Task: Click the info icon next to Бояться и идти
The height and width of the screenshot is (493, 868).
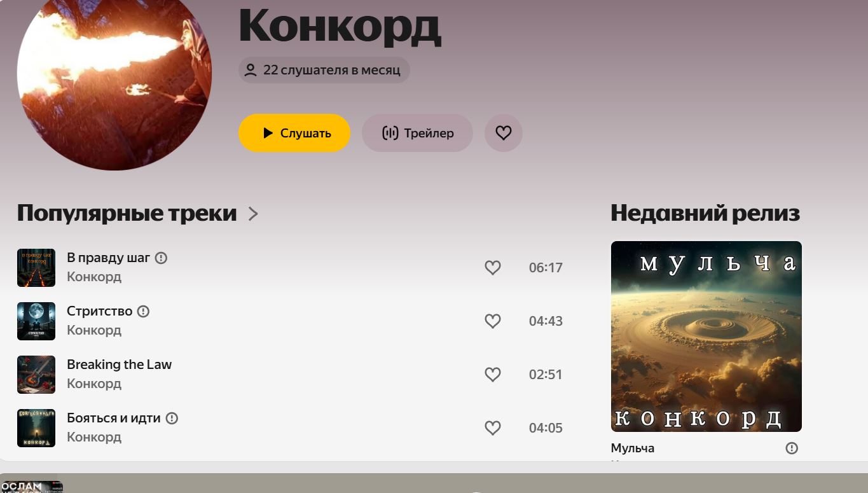Action: coord(172,418)
